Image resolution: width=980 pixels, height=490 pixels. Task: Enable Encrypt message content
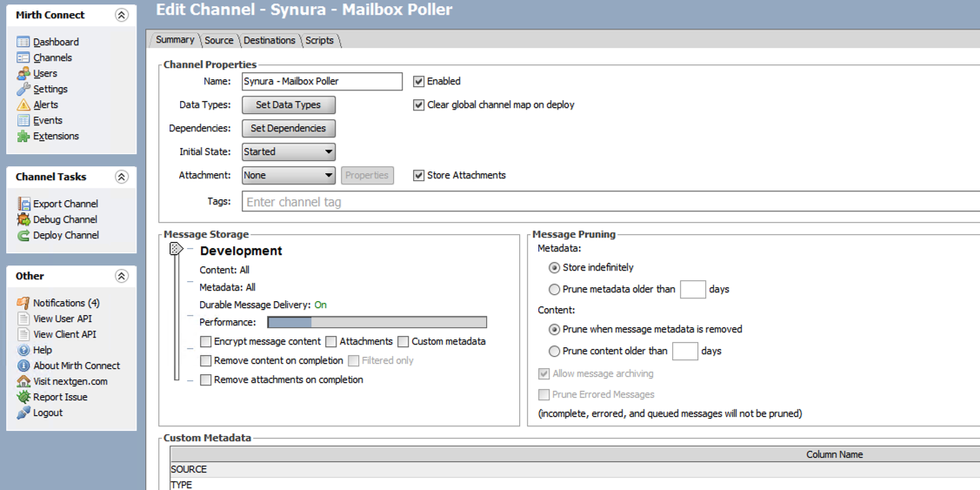[205, 342]
